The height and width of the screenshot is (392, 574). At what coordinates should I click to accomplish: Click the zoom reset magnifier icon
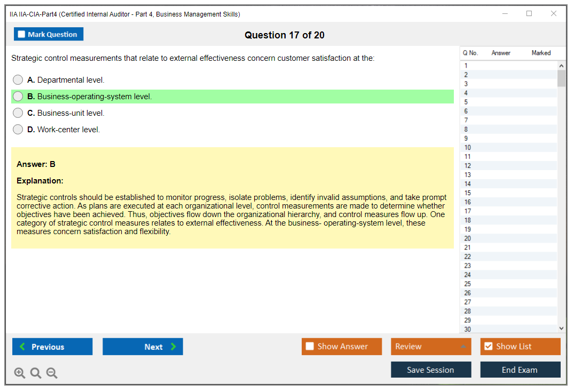coord(36,373)
